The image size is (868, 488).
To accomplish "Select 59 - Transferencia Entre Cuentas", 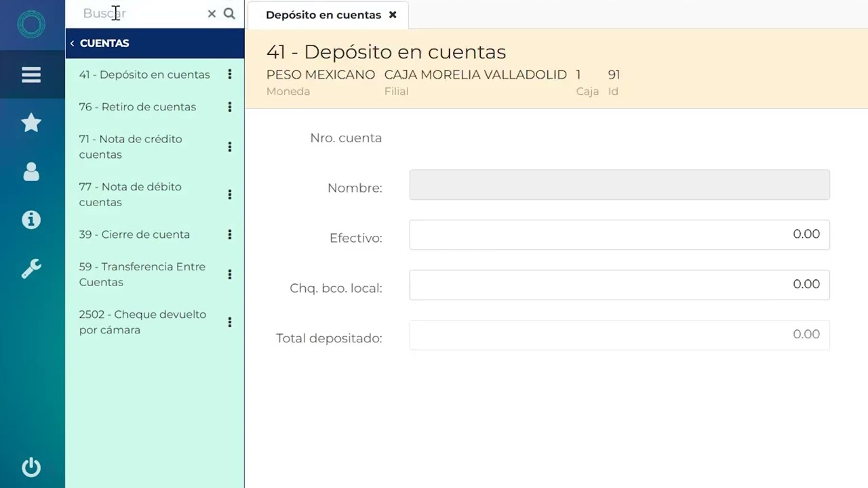I will (x=142, y=274).
